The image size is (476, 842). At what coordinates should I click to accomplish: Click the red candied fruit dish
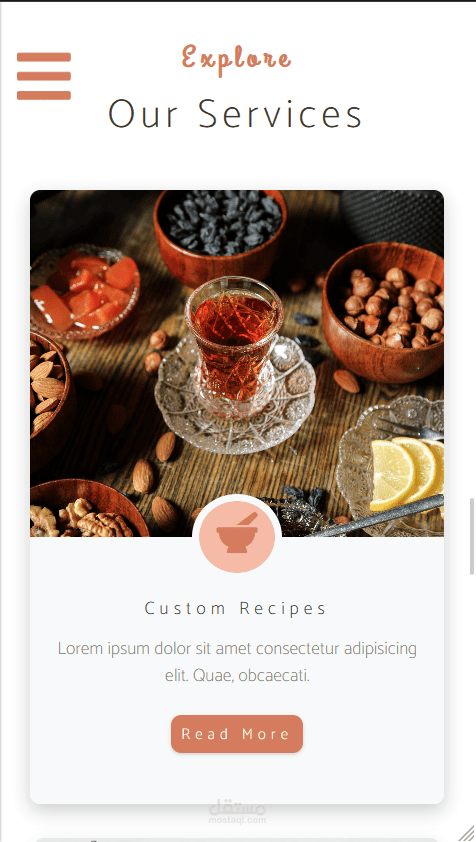tap(84, 293)
